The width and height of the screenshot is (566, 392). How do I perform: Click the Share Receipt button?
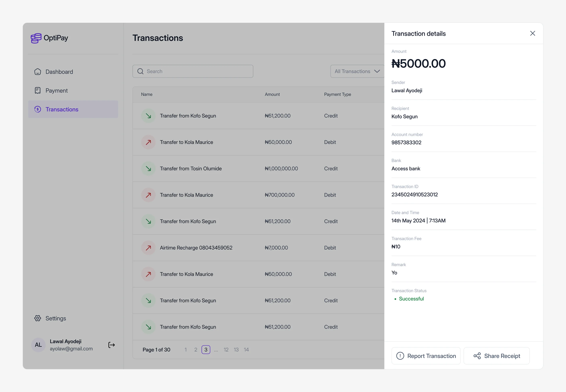coord(496,356)
